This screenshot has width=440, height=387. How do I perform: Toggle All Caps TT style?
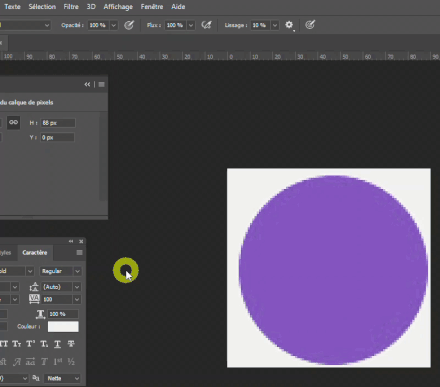tap(3, 344)
